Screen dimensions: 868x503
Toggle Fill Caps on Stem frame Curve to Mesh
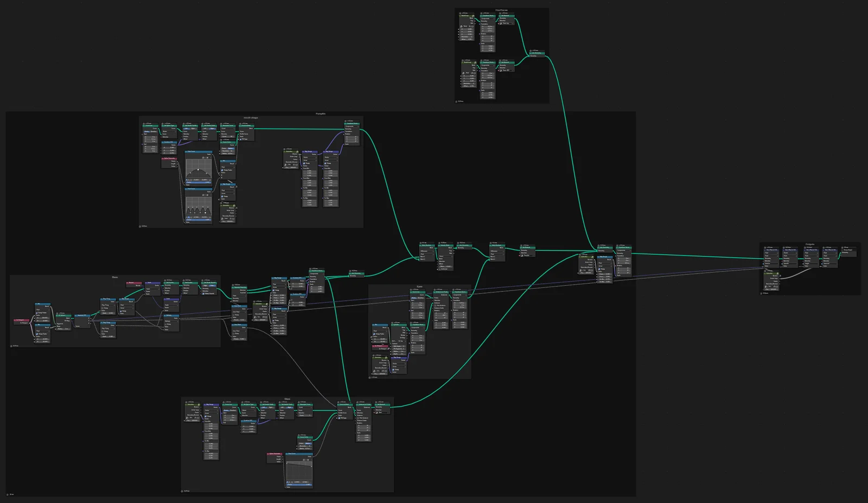tap(340, 418)
